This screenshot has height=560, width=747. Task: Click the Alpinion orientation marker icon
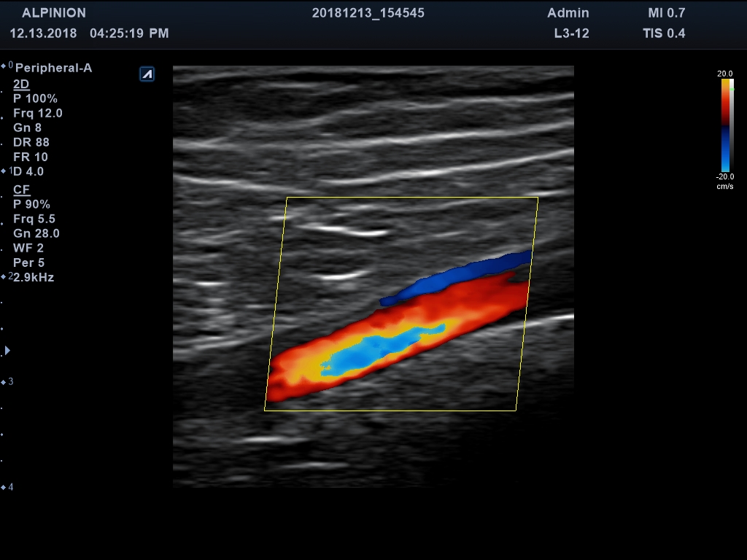[x=147, y=74]
